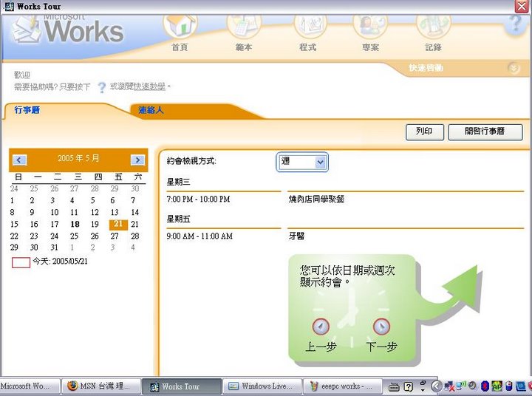This screenshot has height=396, width=532.
Task: Click the 星期三 day heading
Action: [x=179, y=182]
